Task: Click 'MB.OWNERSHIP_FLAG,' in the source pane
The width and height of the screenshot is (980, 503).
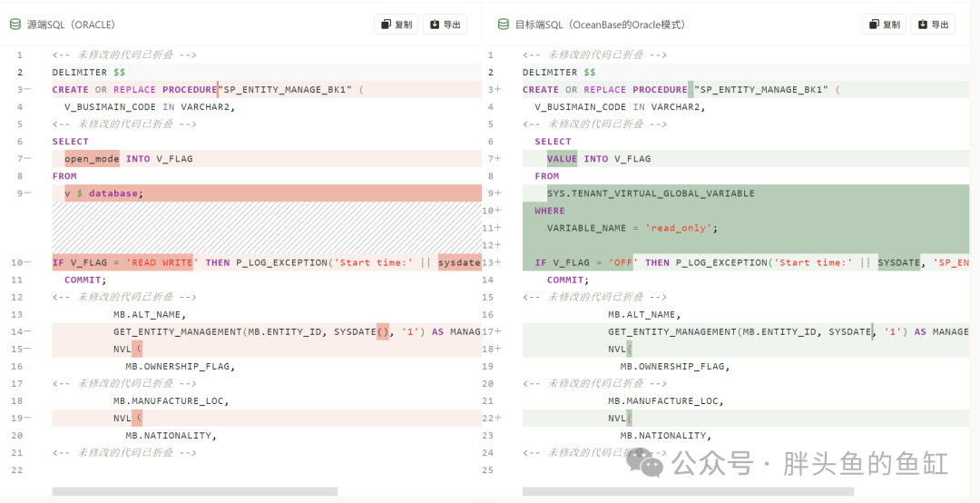Action: click(181, 367)
